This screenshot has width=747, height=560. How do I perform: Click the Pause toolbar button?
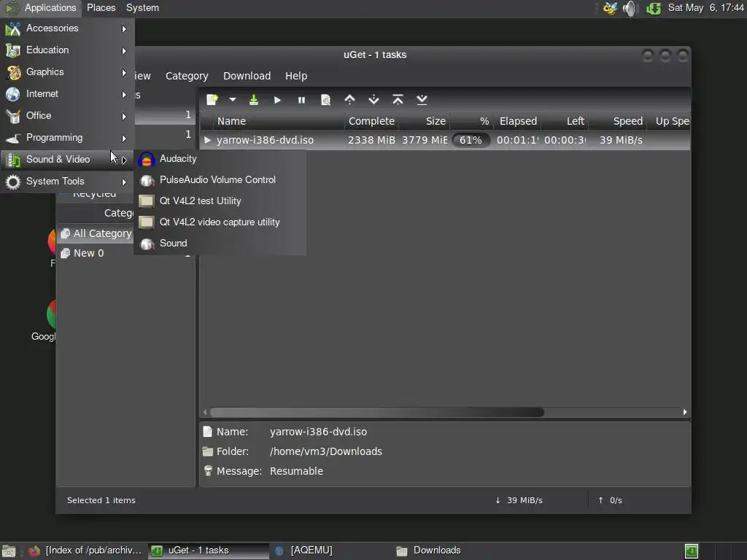point(301,100)
